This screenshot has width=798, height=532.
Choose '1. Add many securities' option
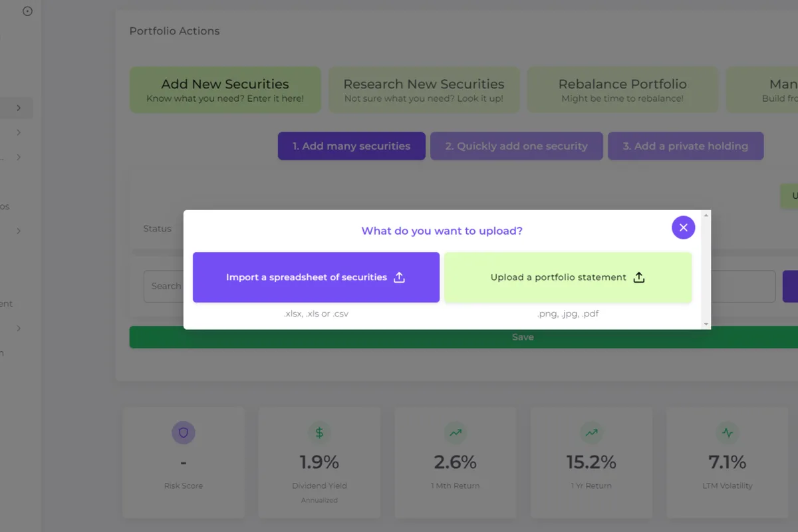(x=351, y=146)
